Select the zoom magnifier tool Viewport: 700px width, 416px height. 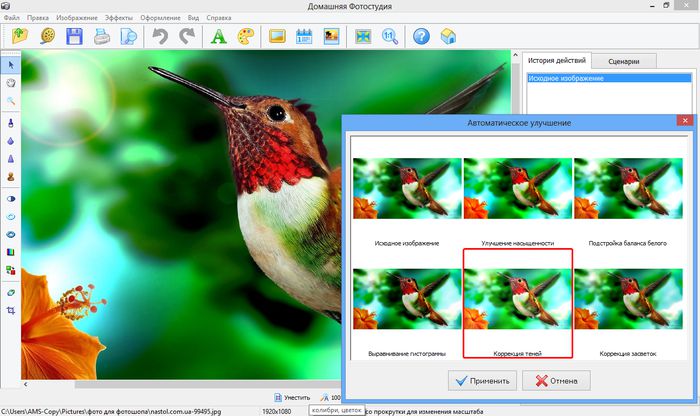(11, 101)
